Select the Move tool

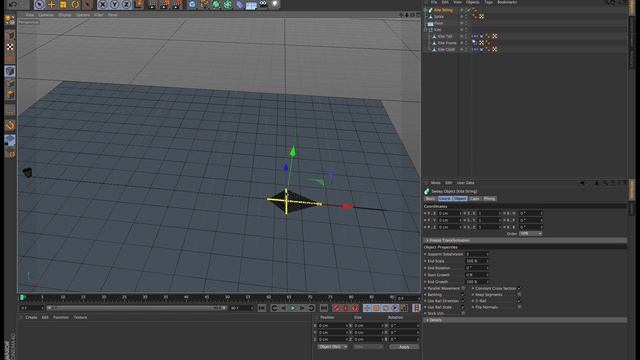coord(51,4)
